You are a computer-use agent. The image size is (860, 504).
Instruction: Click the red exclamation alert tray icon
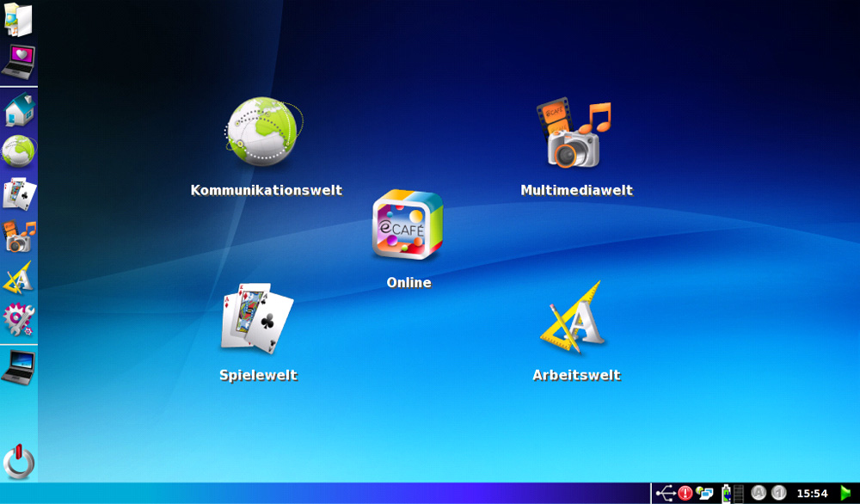click(685, 493)
